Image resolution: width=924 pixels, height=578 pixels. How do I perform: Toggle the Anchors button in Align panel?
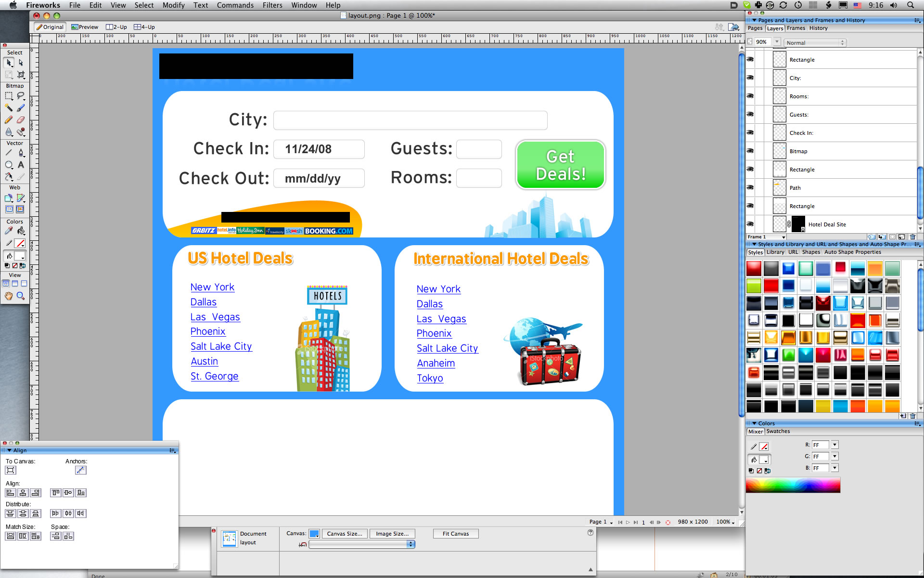(80, 470)
